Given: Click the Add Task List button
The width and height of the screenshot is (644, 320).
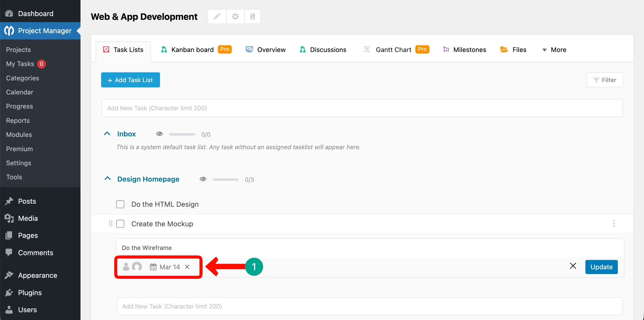Looking at the screenshot, I should point(130,80).
